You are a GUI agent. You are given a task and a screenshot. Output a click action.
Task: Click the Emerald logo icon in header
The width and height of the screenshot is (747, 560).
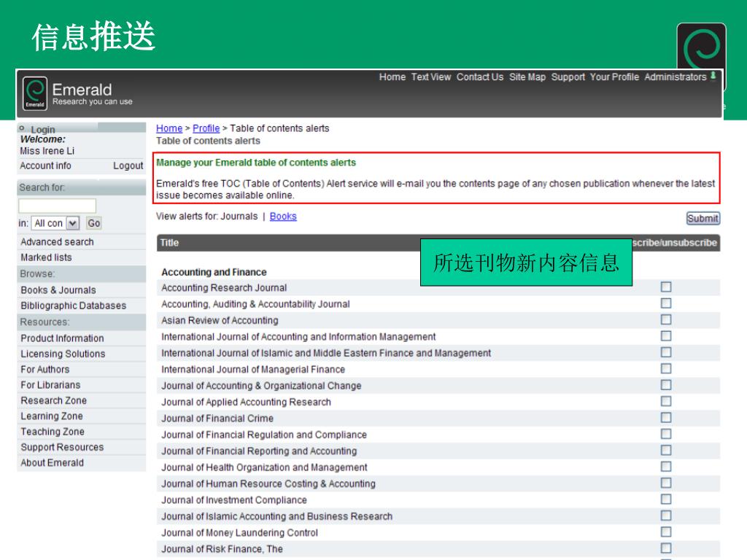35,93
